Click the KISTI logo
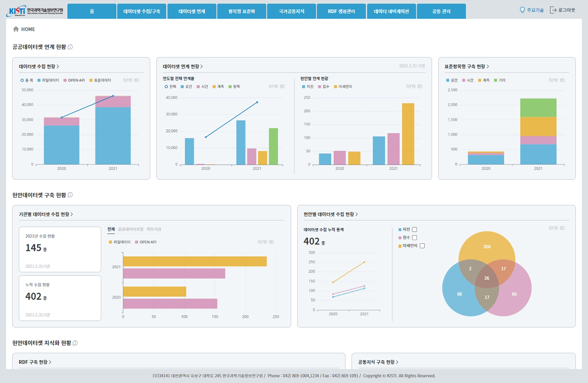588x383 pixels. point(35,11)
